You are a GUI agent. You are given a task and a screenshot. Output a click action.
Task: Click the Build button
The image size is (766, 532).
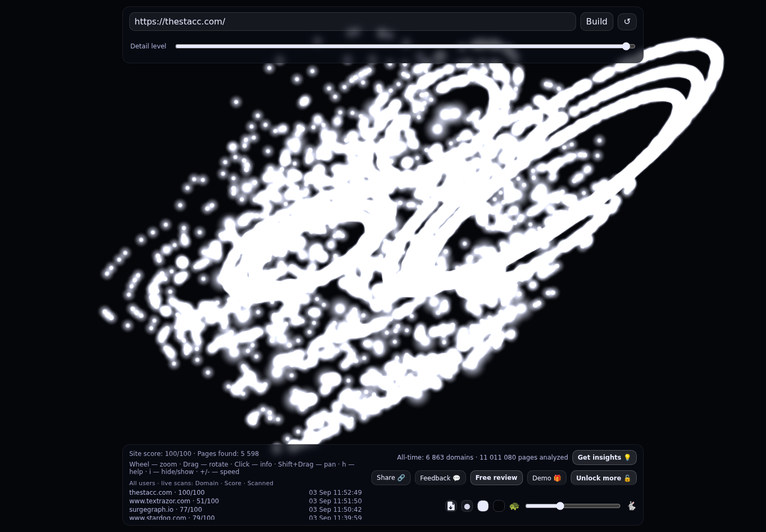point(597,22)
